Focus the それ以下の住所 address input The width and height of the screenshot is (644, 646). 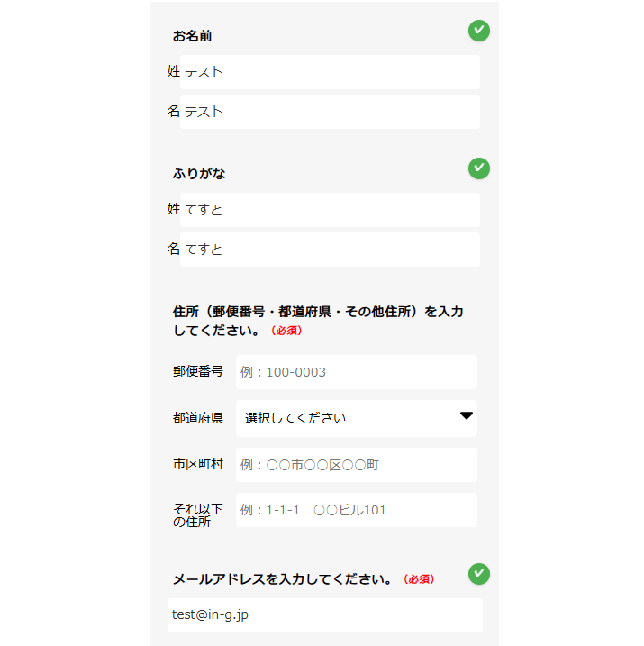pyautogui.click(x=356, y=510)
